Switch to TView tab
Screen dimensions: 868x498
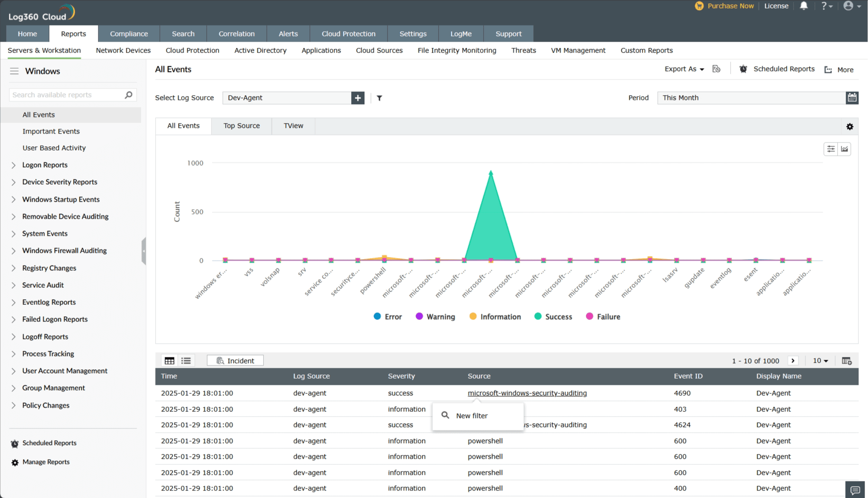tap(293, 126)
